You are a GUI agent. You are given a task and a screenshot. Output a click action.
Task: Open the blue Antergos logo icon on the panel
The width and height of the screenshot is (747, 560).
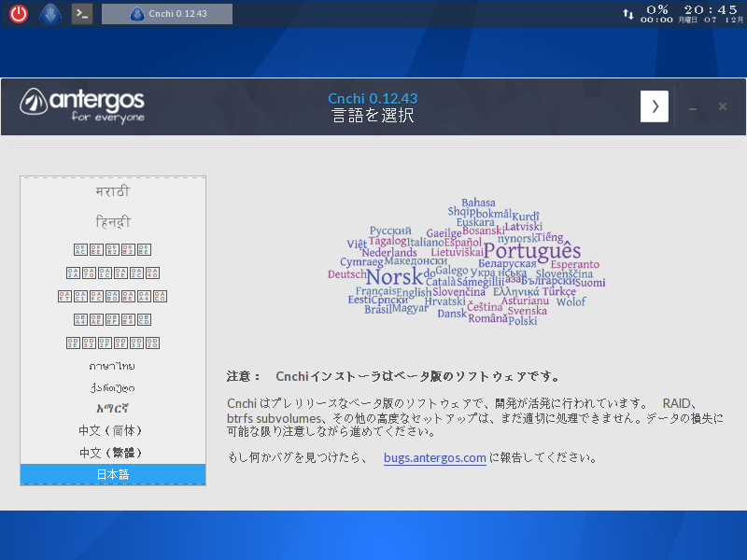(50, 13)
